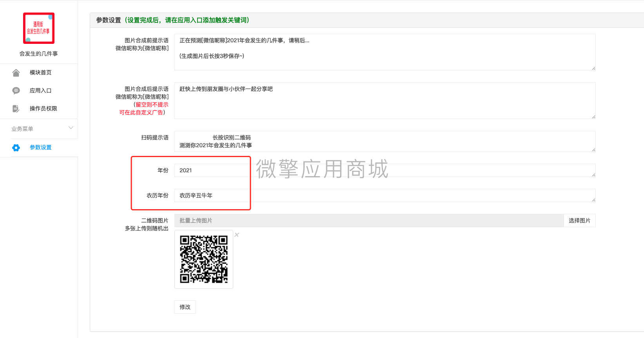The image size is (644, 338).
Task: Click the gear icon beside 参数设置
Action: [x=16, y=148]
